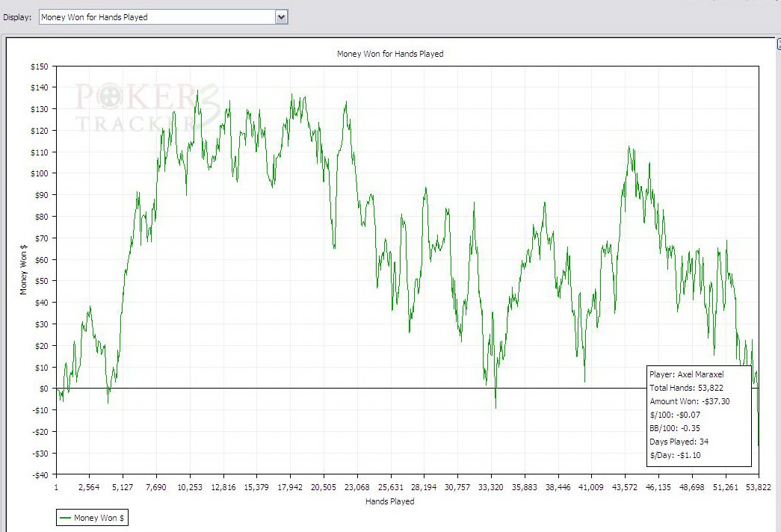Viewport: 781px width, 532px height.
Task: Click the Hands Played x-axis title
Action: click(x=389, y=501)
